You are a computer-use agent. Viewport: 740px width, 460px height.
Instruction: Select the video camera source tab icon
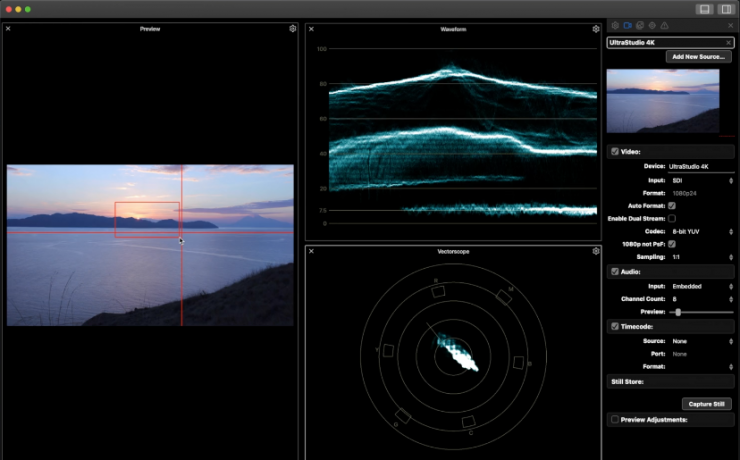[628, 25]
